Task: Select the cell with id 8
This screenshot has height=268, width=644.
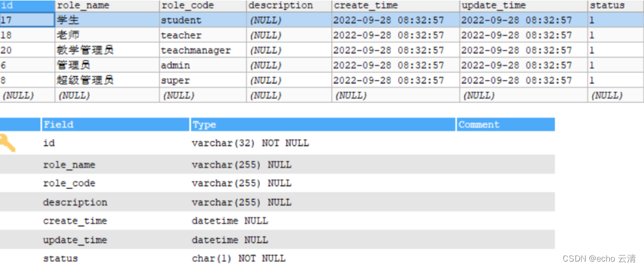Action: click(x=27, y=80)
